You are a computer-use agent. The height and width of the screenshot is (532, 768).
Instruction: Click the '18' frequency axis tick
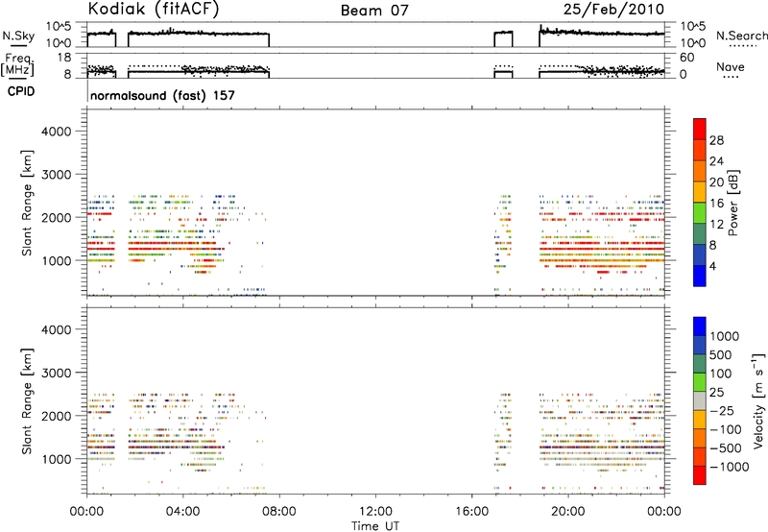[64, 58]
